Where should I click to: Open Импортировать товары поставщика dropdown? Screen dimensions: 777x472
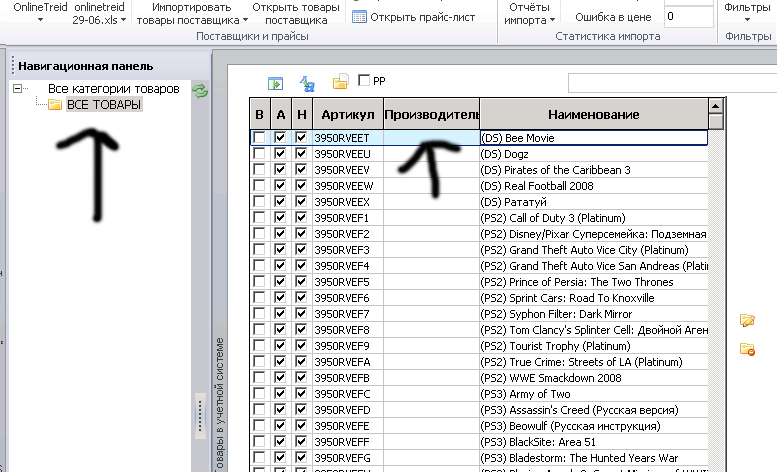tap(192, 14)
